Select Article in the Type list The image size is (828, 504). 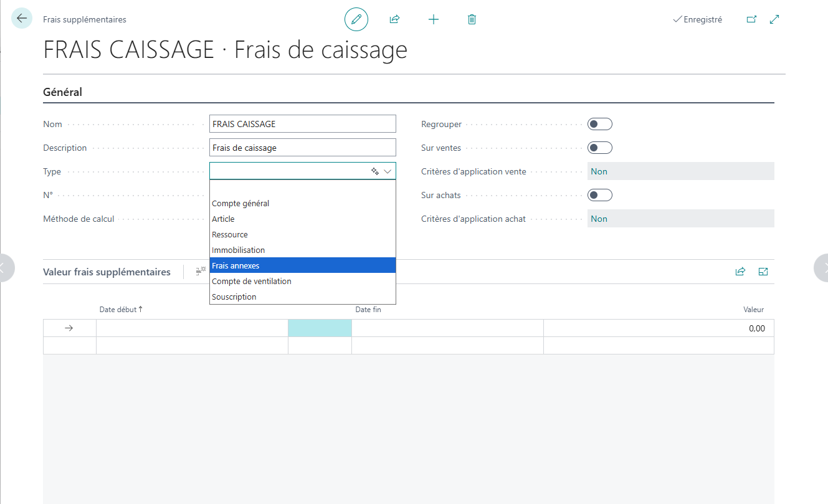point(303,219)
